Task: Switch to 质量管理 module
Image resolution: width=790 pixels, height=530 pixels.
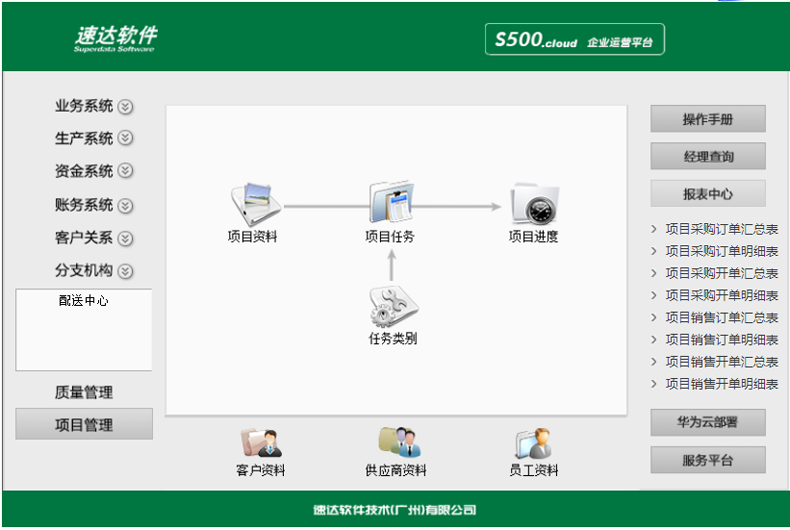Action: (x=84, y=392)
